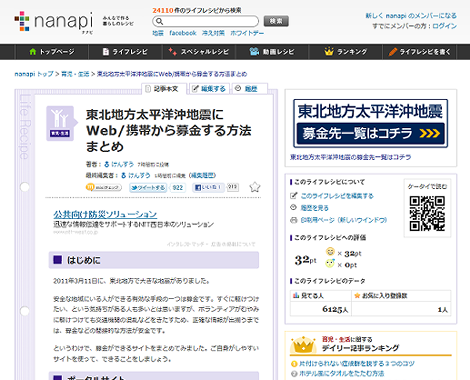
Task: Click the 6125人 viewers count
Action: point(335,309)
